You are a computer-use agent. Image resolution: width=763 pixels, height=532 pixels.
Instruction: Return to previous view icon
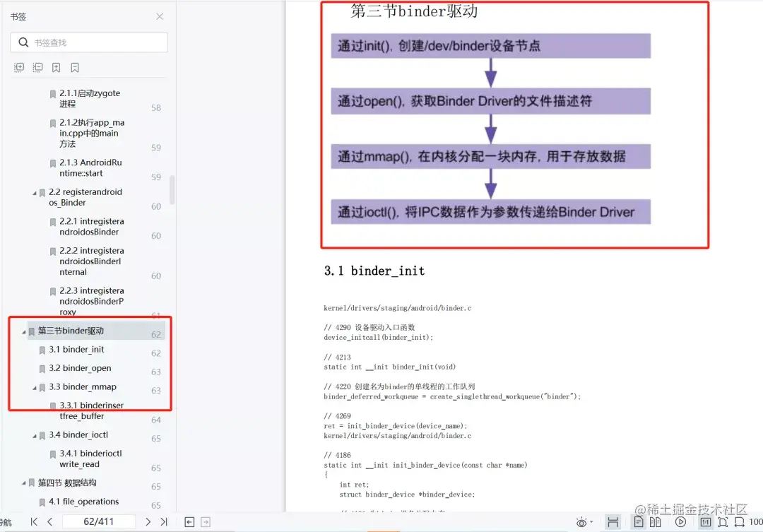pyautogui.click(x=190, y=522)
